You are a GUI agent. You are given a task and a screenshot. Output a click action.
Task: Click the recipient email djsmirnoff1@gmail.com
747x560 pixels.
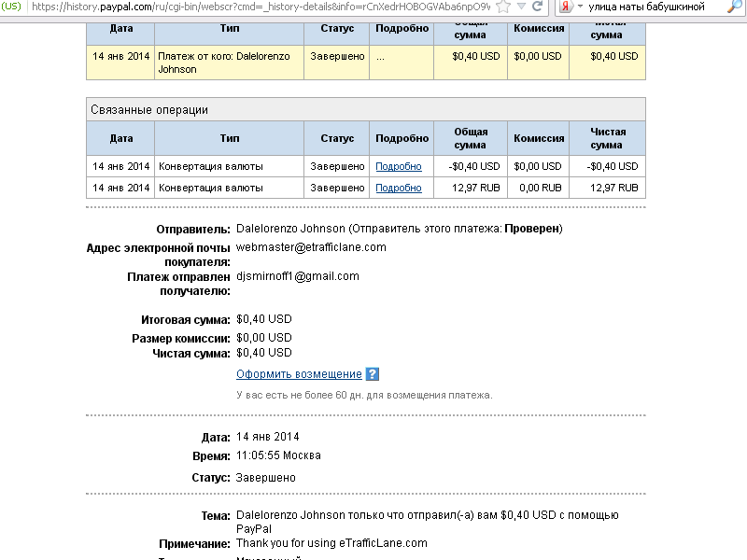pyautogui.click(x=298, y=276)
